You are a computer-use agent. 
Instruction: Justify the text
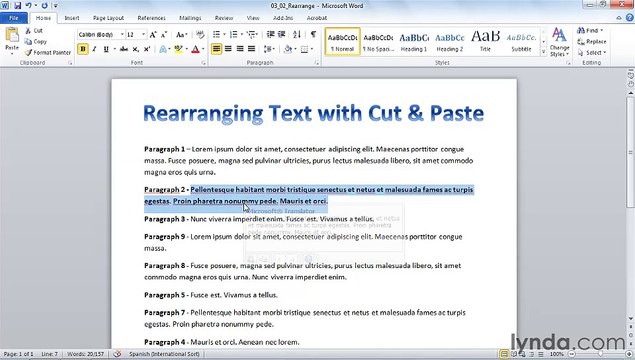[x=251, y=49]
